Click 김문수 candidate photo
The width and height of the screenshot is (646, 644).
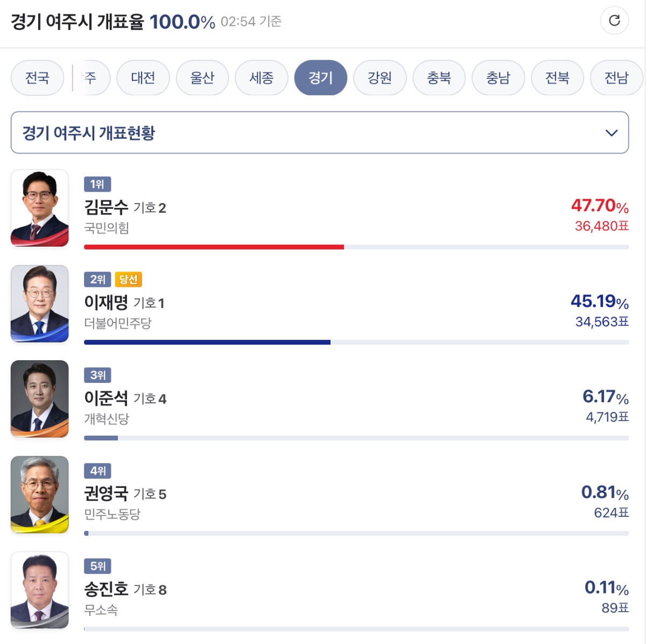(x=40, y=208)
